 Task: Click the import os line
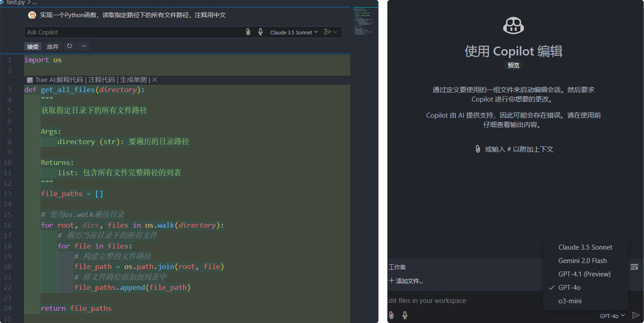tap(43, 60)
